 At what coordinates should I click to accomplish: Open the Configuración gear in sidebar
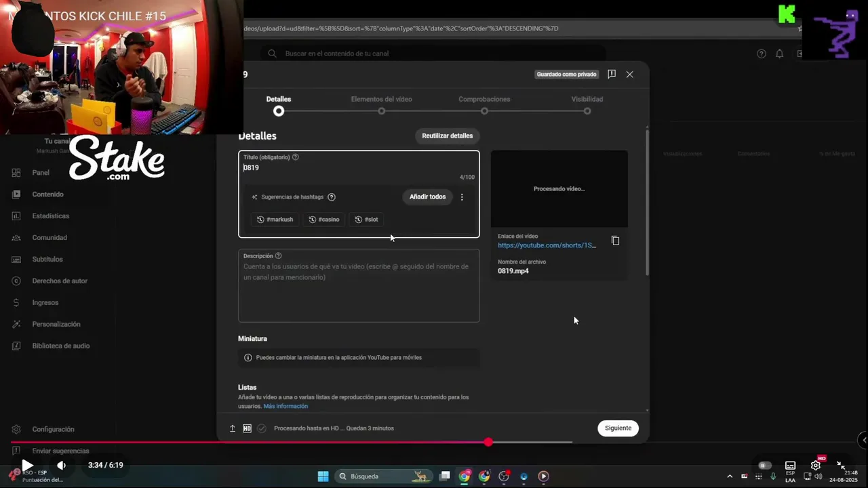16,430
